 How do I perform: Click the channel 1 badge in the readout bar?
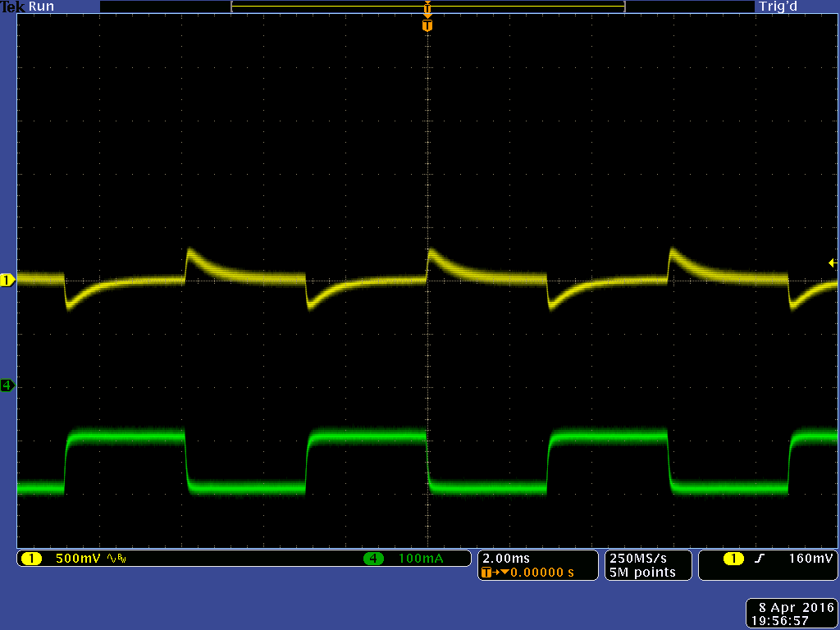32,559
